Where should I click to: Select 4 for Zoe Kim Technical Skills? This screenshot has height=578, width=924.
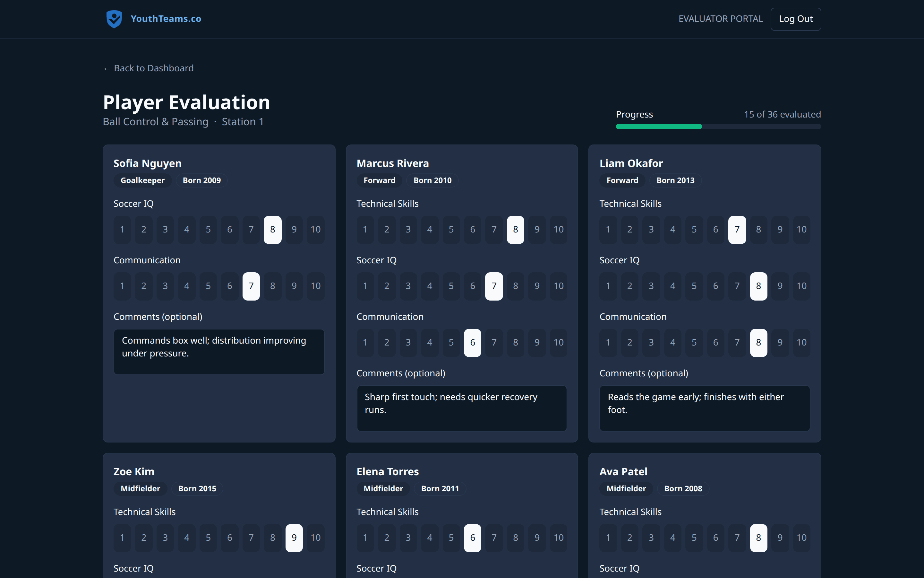[187, 538]
